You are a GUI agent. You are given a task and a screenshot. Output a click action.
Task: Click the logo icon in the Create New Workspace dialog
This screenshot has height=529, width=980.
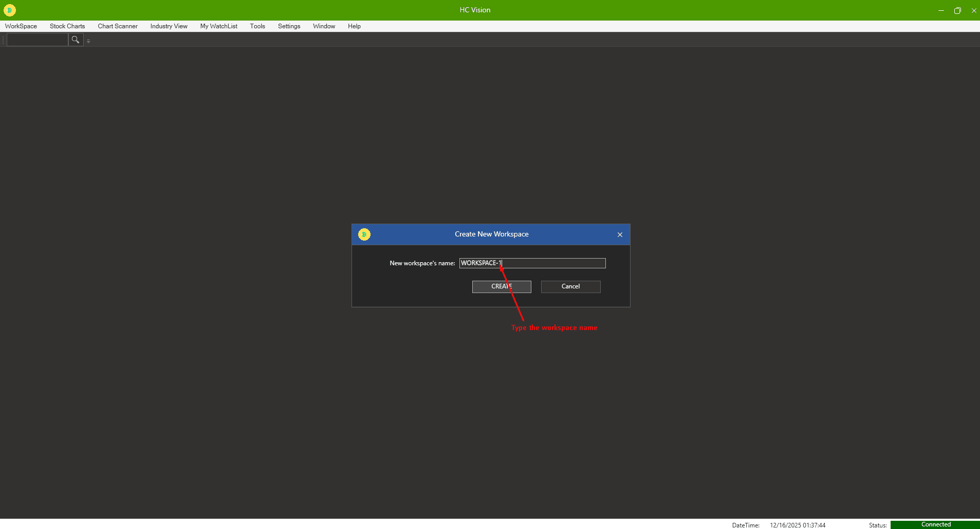[364, 234]
